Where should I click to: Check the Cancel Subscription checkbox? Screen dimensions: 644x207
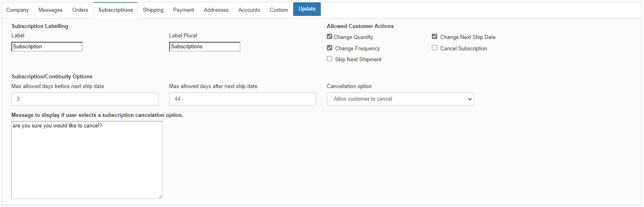[x=435, y=48]
